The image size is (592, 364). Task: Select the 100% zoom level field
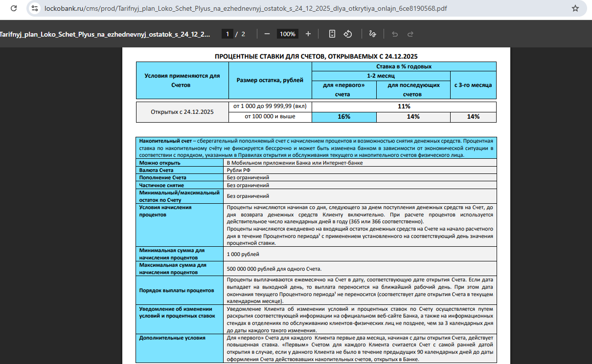288,34
